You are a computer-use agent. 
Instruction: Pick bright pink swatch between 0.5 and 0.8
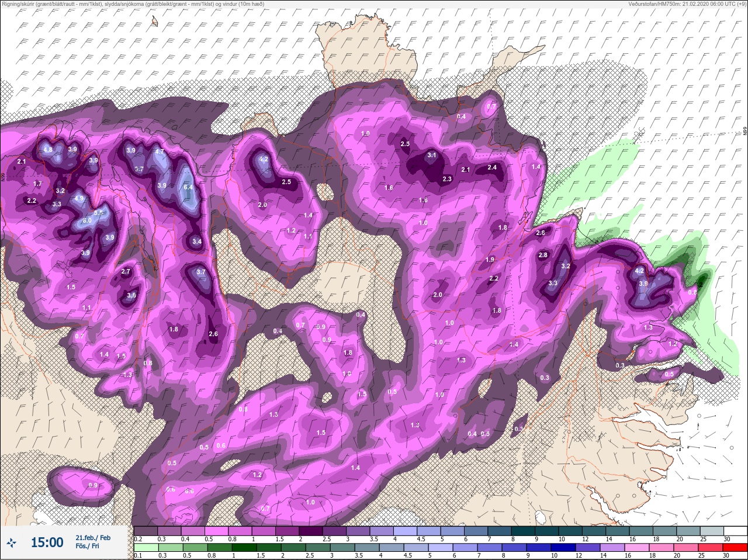[x=216, y=530]
